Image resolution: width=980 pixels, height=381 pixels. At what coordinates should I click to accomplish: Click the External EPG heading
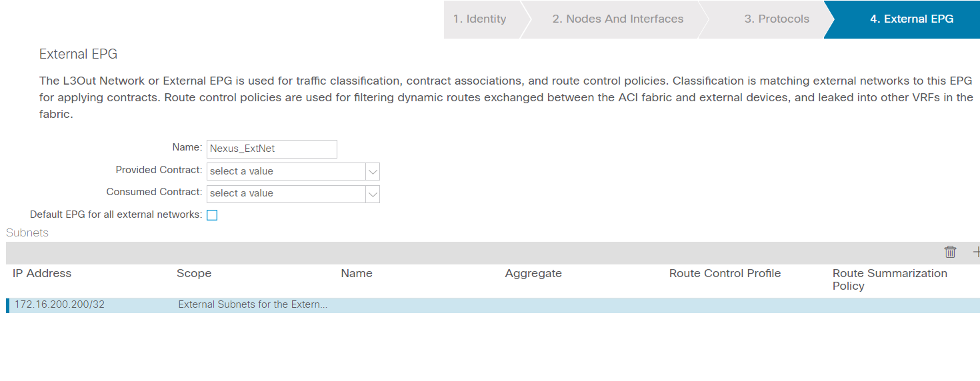[x=79, y=54]
